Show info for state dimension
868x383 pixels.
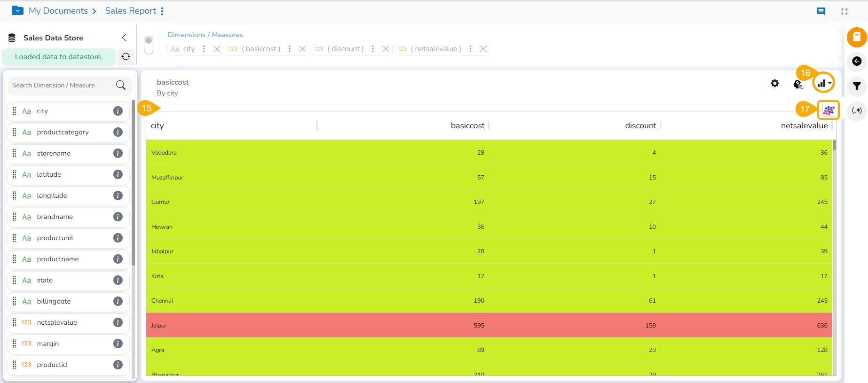[x=118, y=280]
